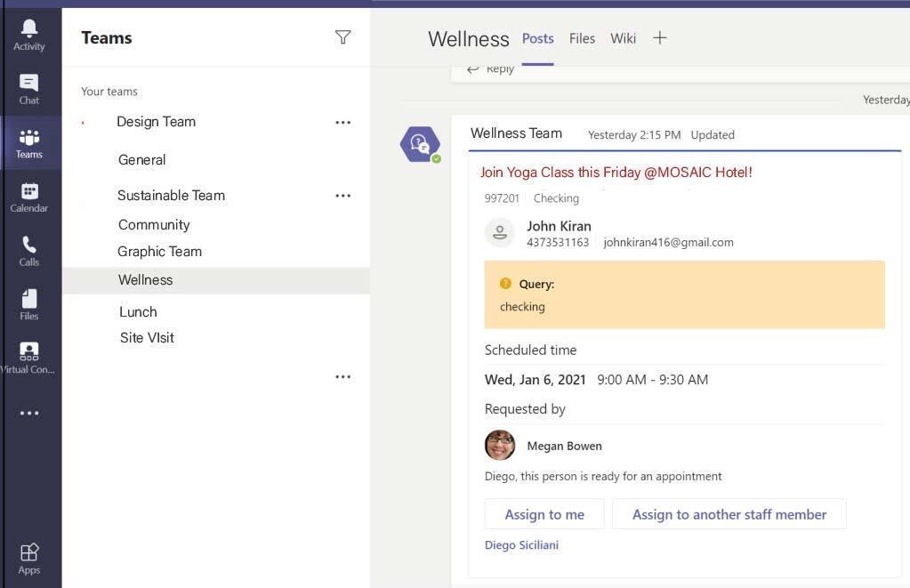The height and width of the screenshot is (588, 910).
Task: Click the Requested by label
Action: (525, 409)
